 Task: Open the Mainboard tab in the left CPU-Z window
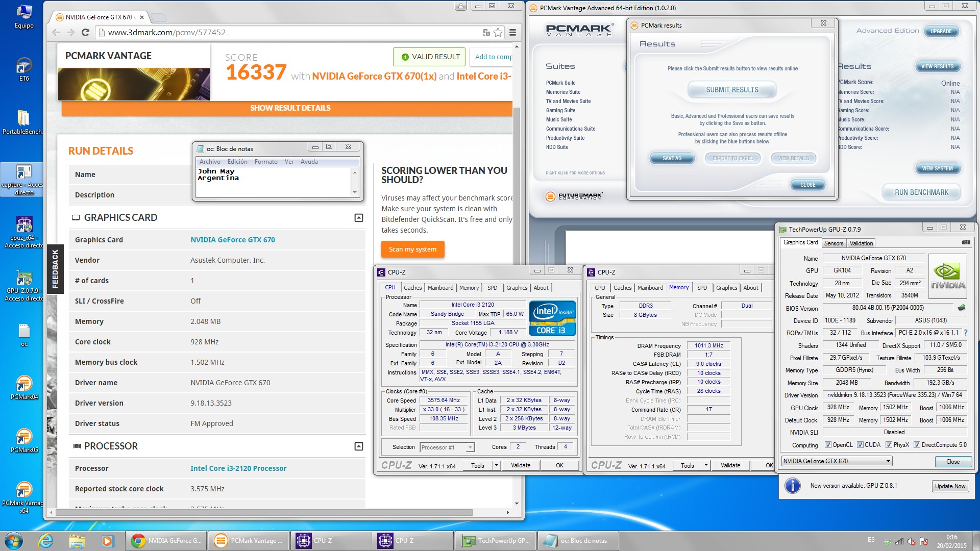pos(440,288)
